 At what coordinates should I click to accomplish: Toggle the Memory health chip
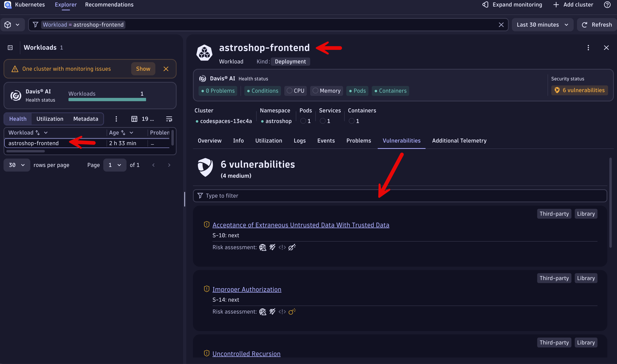[326, 91]
